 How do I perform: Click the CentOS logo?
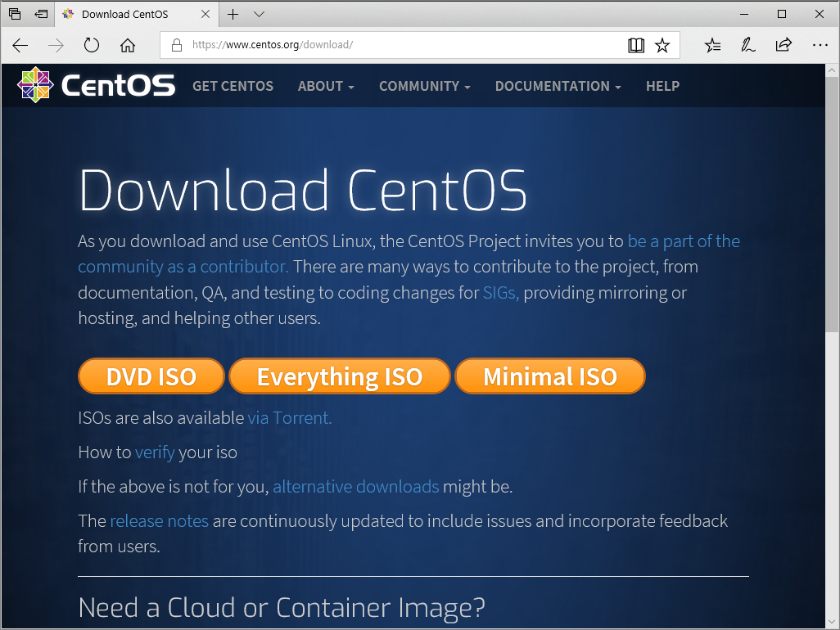(x=96, y=85)
